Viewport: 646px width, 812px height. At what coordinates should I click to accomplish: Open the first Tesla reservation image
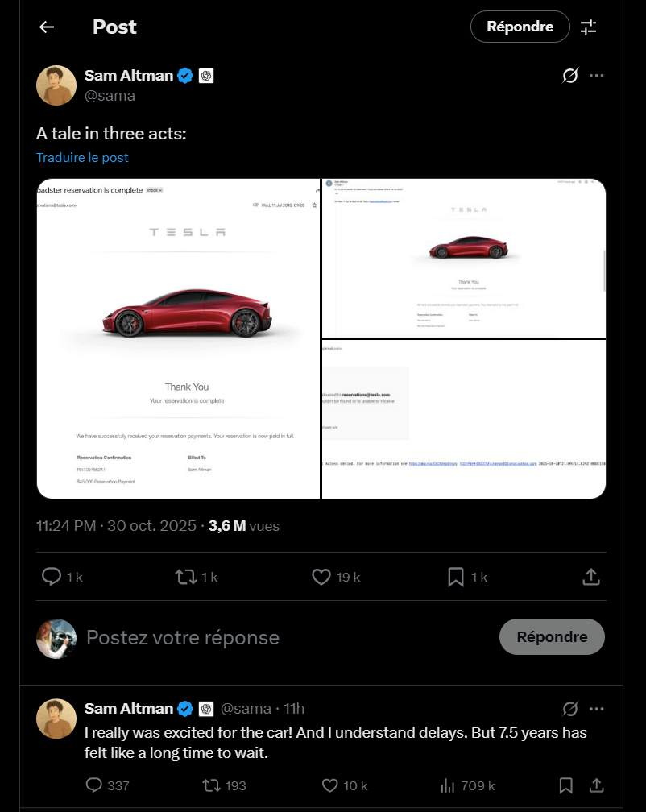pos(177,337)
